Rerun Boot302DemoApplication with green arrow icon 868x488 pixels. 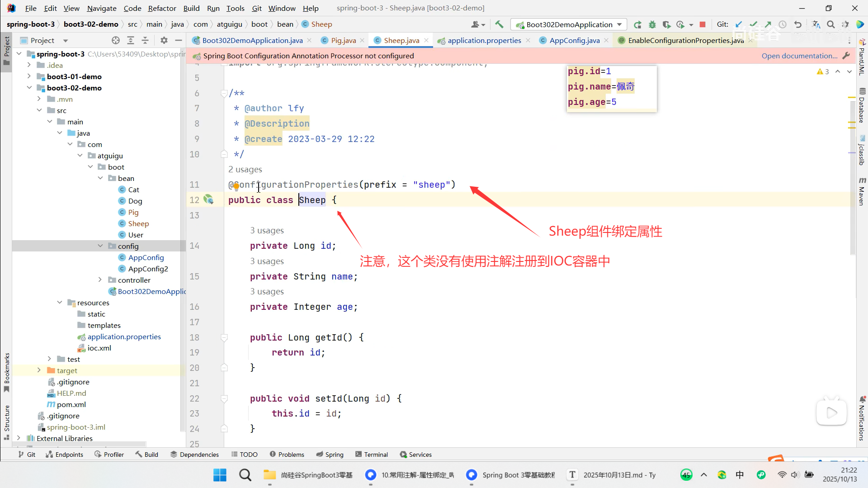click(x=637, y=24)
